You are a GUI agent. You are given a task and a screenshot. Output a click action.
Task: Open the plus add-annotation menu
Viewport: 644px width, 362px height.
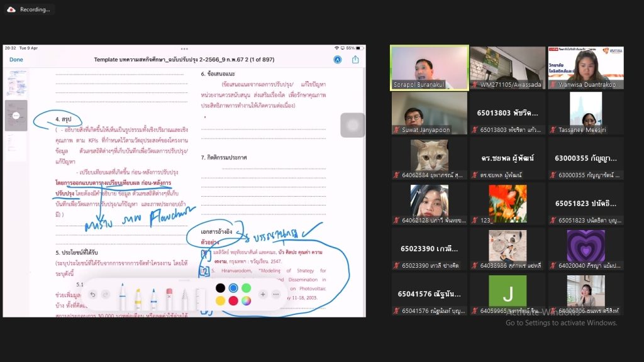[263, 294]
